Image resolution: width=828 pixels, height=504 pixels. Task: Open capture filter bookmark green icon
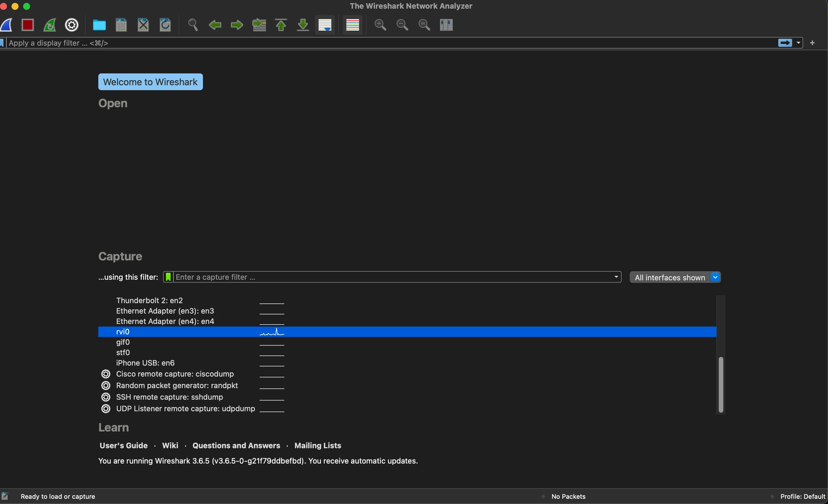pos(168,277)
